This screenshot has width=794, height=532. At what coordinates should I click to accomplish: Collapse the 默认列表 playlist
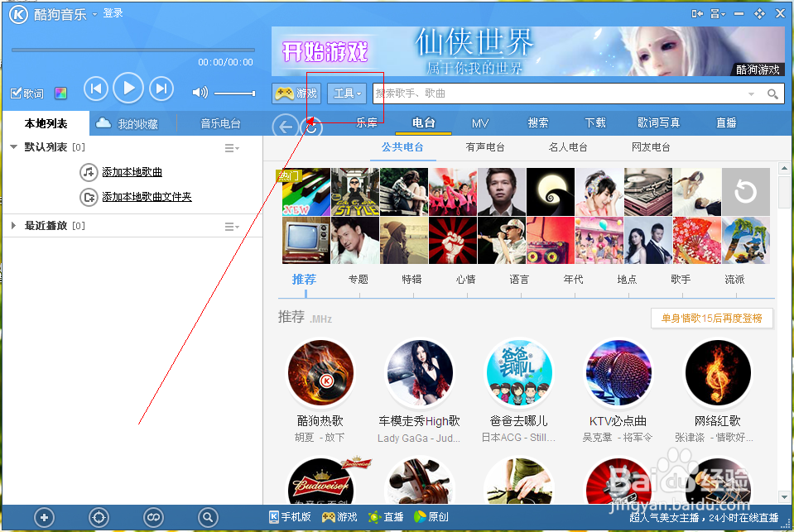coord(14,147)
